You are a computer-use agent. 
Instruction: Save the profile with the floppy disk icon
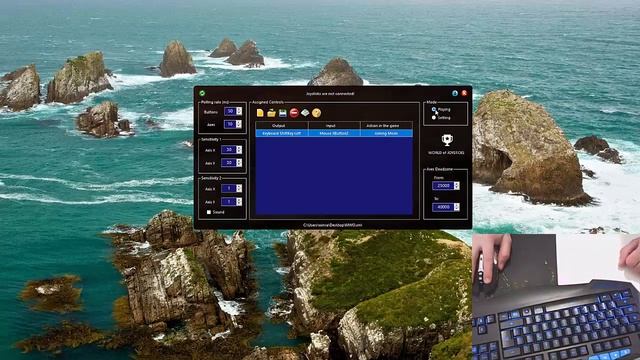click(282, 113)
